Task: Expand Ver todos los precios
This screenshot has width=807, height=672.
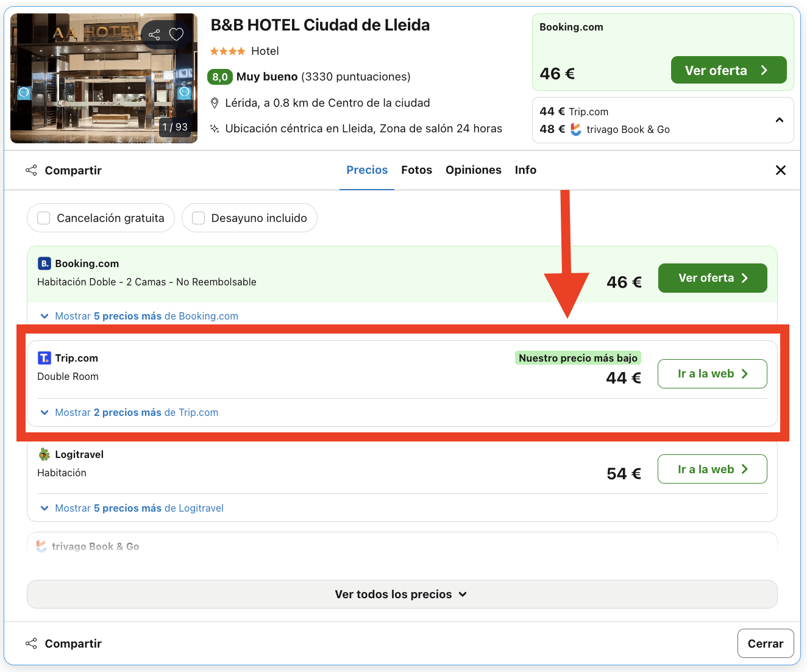Action: point(402,594)
